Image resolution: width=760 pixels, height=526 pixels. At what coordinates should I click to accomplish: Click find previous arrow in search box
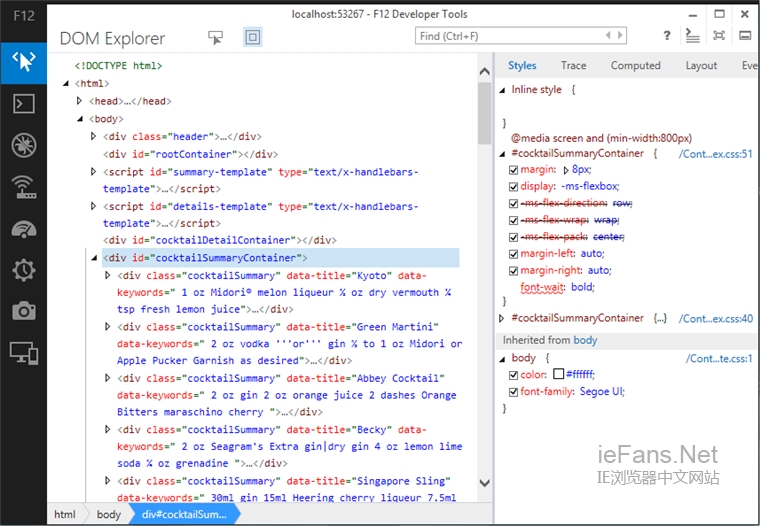click(x=608, y=35)
